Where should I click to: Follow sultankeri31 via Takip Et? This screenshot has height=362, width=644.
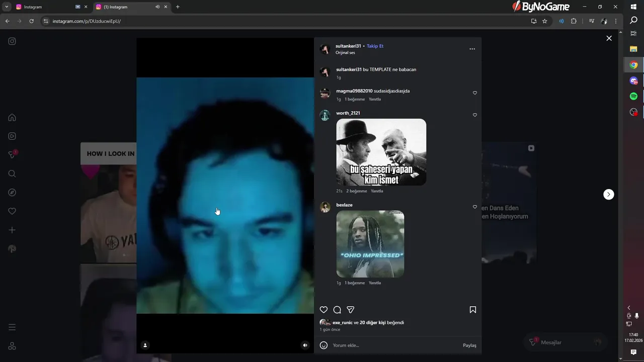click(375, 46)
